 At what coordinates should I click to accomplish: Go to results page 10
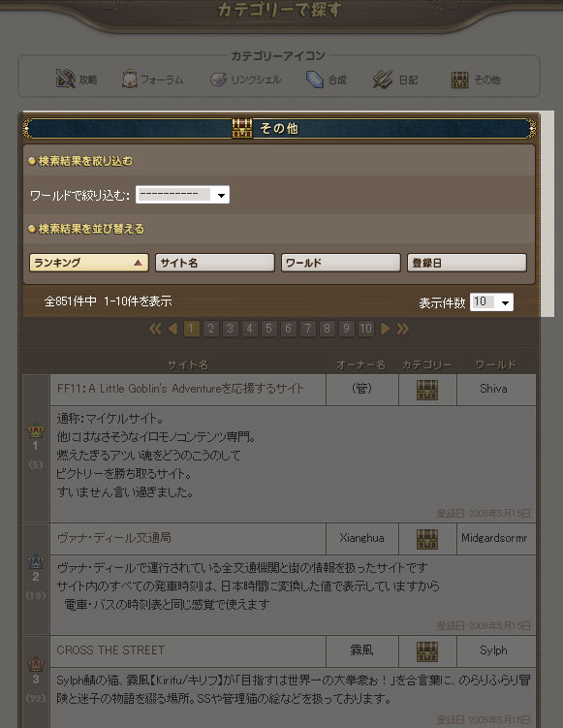(x=365, y=329)
